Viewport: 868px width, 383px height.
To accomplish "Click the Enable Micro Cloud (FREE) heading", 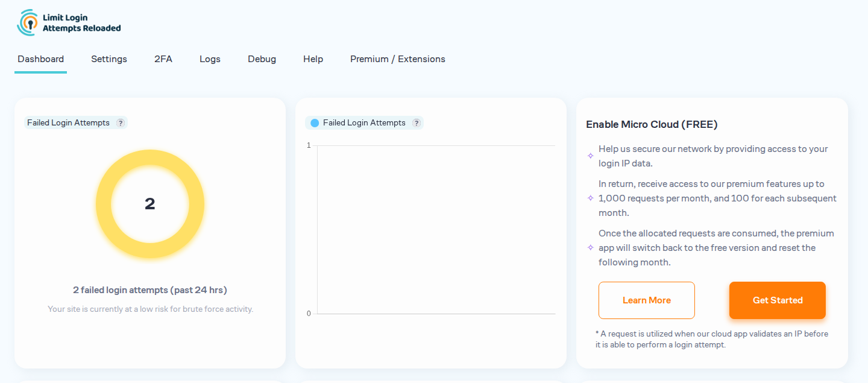I will click(x=652, y=125).
